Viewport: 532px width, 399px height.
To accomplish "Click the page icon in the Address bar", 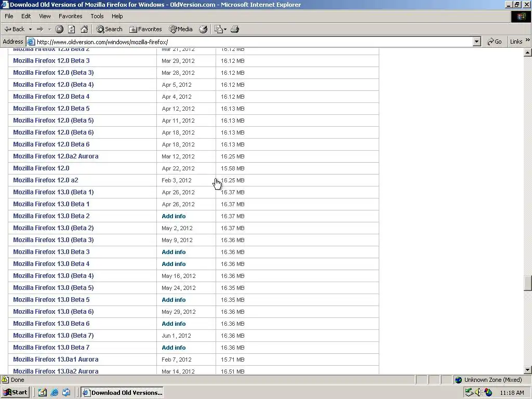I will pyautogui.click(x=31, y=42).
